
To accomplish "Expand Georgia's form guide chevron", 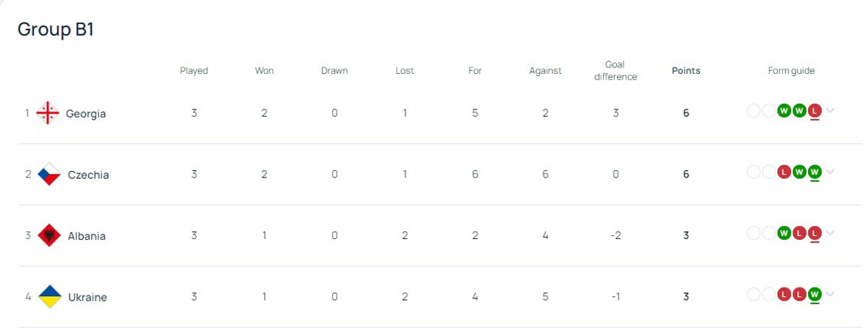I will click(x=830, y=111).
